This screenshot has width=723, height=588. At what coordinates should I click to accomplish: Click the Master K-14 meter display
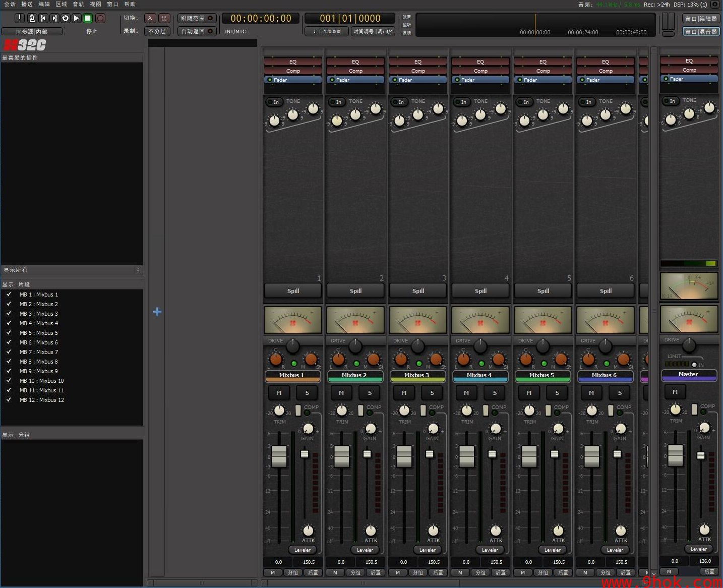689,286
